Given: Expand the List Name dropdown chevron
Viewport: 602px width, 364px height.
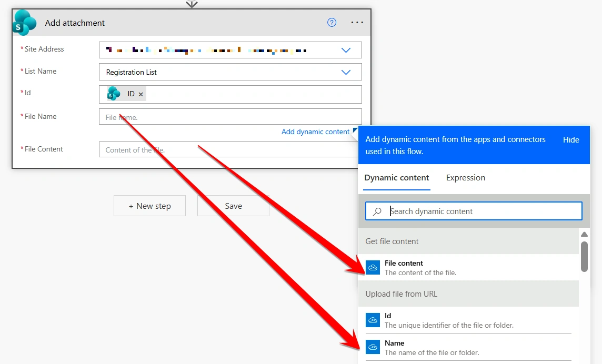Looking at the screenshot, I should pyautogui.click(x=346, y=72).
